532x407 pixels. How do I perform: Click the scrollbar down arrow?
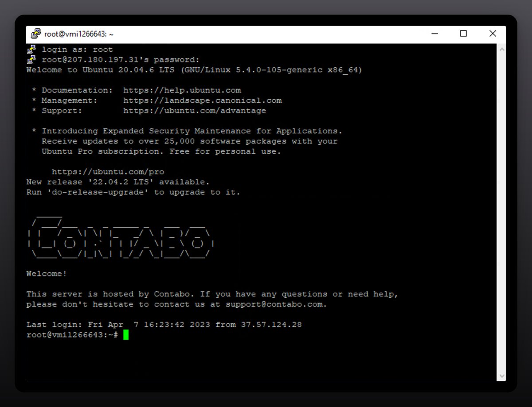501,376
